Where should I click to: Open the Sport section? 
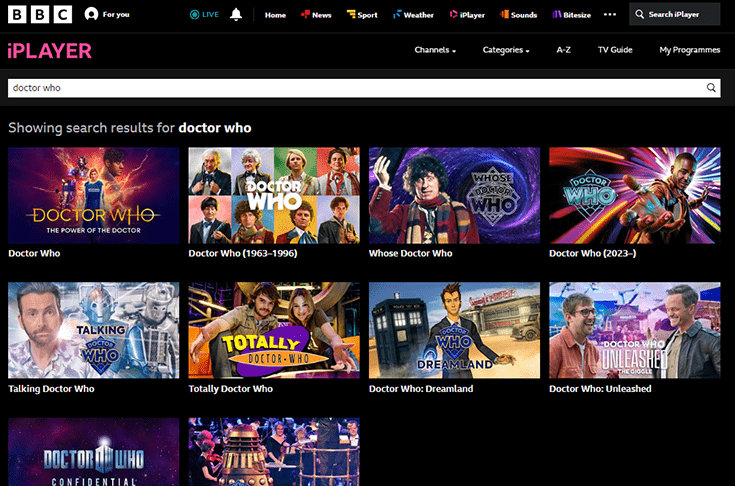362,15
